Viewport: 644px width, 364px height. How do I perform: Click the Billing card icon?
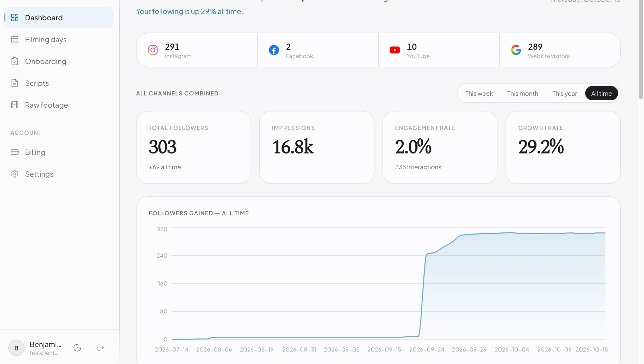[x=15, y=152]
